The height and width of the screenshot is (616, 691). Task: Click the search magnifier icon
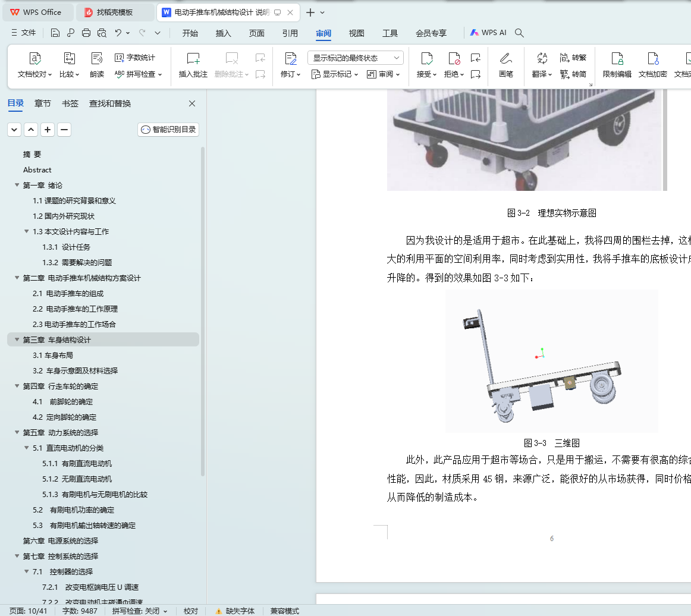[x=519, y=33]
